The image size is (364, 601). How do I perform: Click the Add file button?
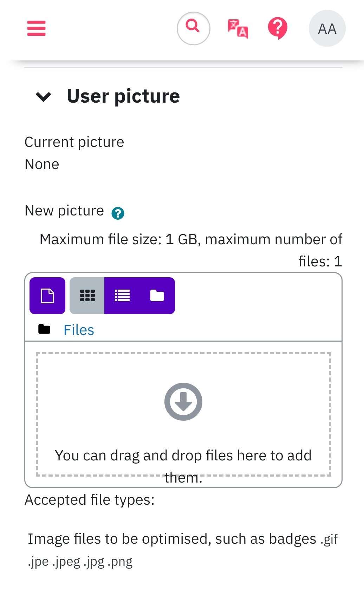[x=47, y=296]
